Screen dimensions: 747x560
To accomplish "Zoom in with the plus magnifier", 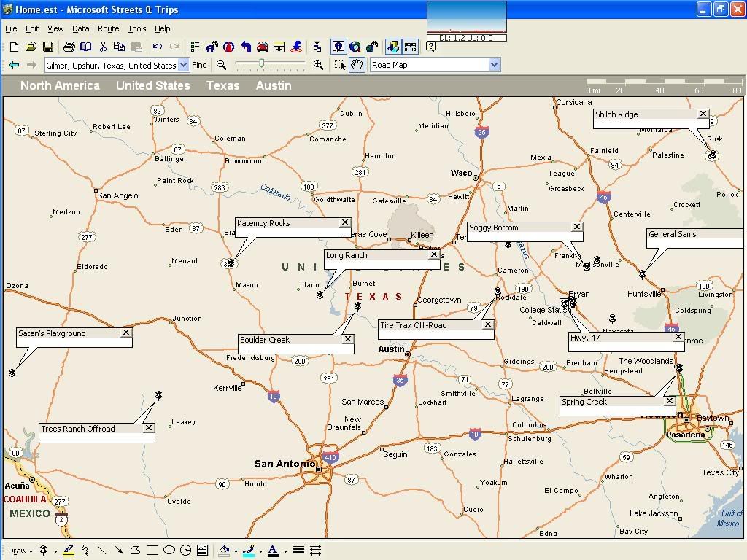I will point(319,65).
